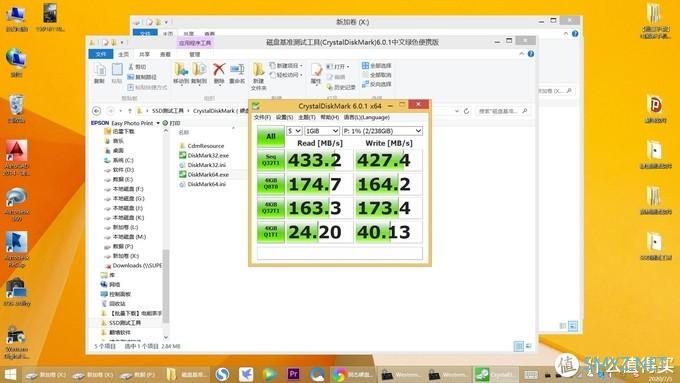
Task: Click the Up one level arrow in Explorer
Action: click(x=129, y=111)
